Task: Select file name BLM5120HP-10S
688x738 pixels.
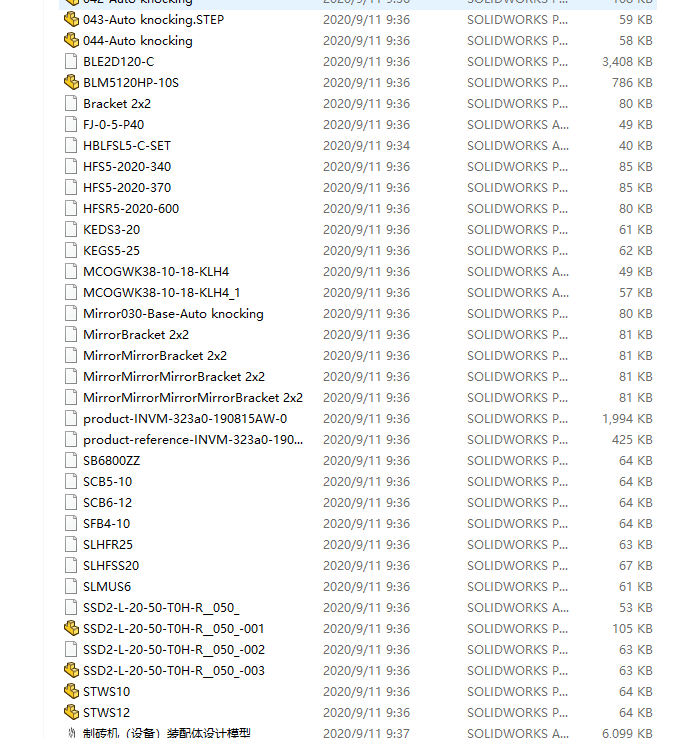Action: [131, 83]
